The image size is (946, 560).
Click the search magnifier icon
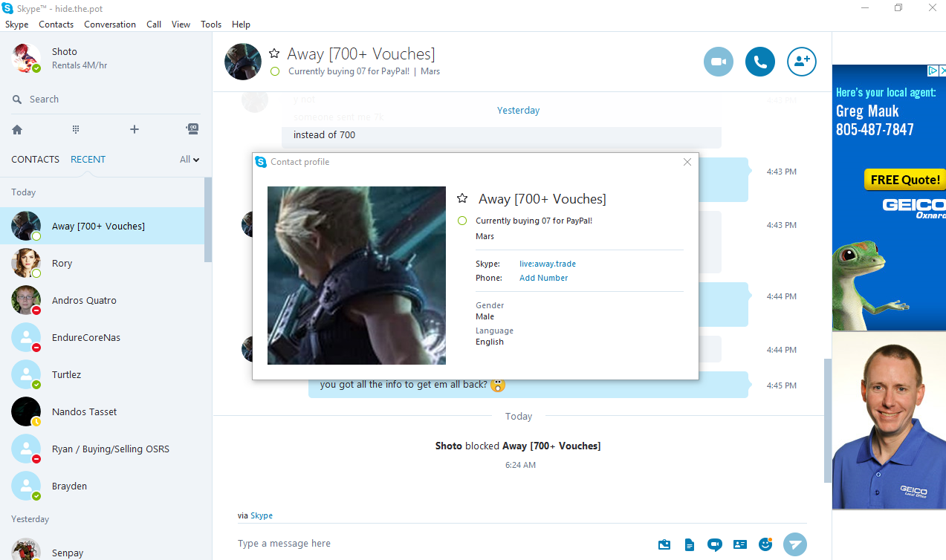(x=17, y=100)
